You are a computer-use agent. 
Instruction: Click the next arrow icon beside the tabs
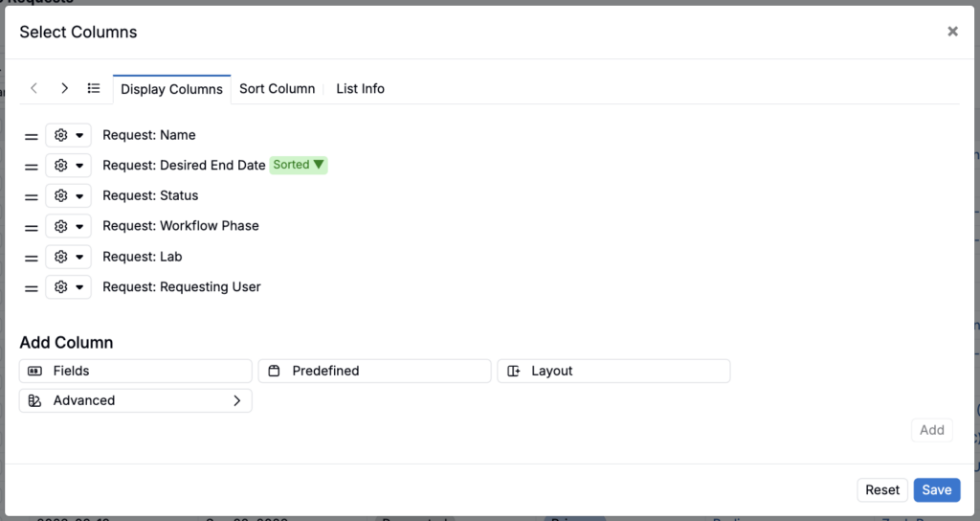tap(64, 88)
